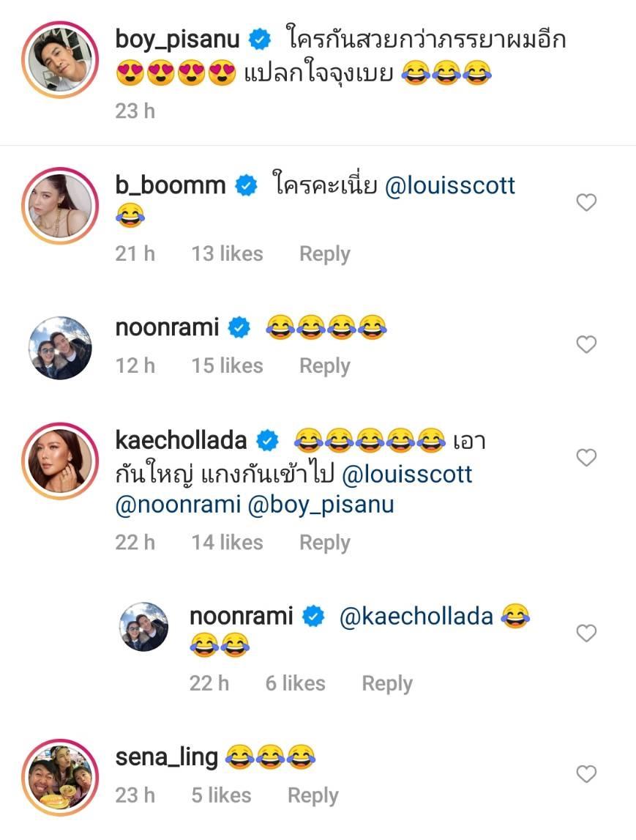View 14 likes on kaechollada's comment
This screenshot has height=840, width=636.
227,543
